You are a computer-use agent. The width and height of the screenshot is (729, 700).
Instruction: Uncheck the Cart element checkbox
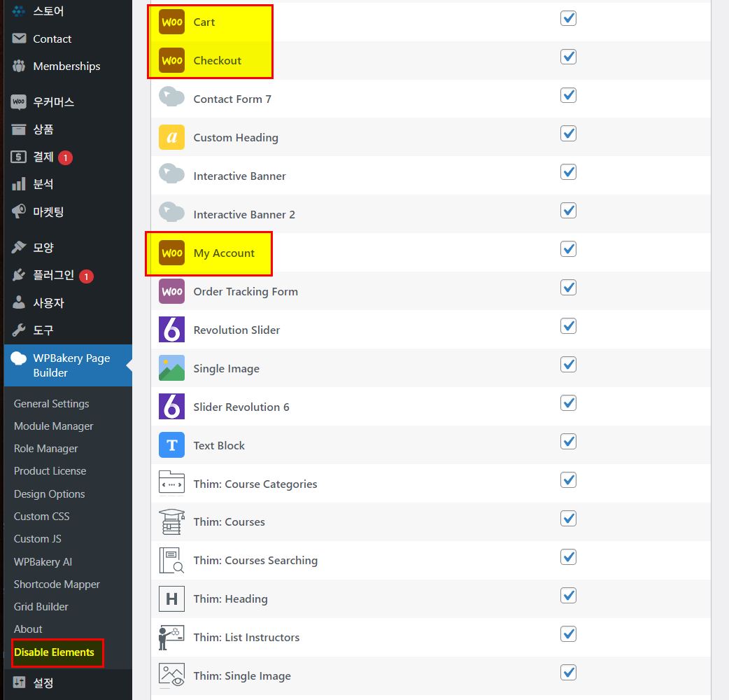[568, 18]
